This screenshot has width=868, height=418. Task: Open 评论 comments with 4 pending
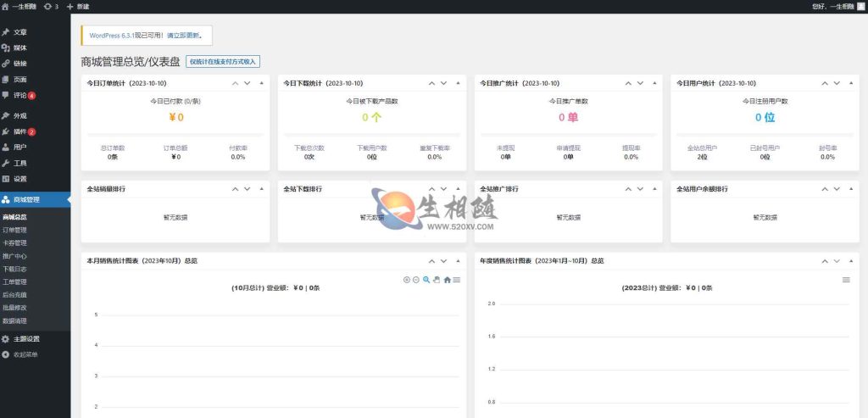tap(35, 95)
